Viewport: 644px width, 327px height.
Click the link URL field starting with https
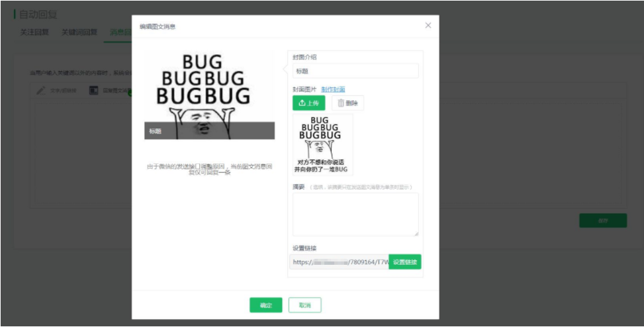340,261
